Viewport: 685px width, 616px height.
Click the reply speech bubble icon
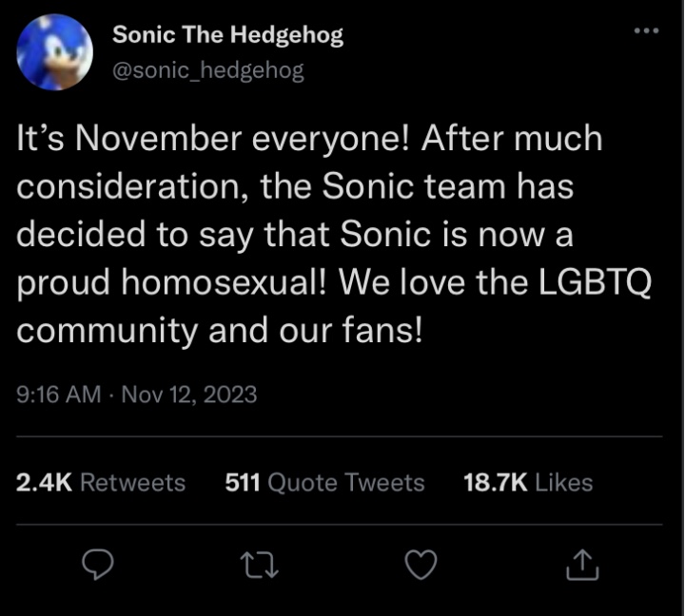tap(98, 565)
